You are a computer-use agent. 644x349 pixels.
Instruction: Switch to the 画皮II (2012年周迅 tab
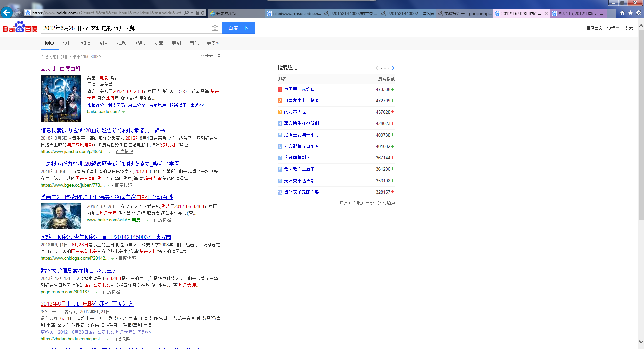579,13
